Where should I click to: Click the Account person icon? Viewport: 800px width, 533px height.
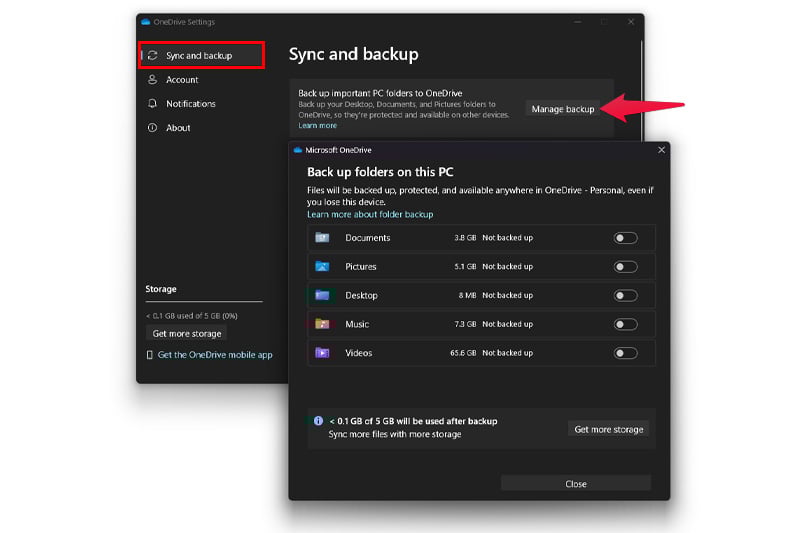[152, 80]
